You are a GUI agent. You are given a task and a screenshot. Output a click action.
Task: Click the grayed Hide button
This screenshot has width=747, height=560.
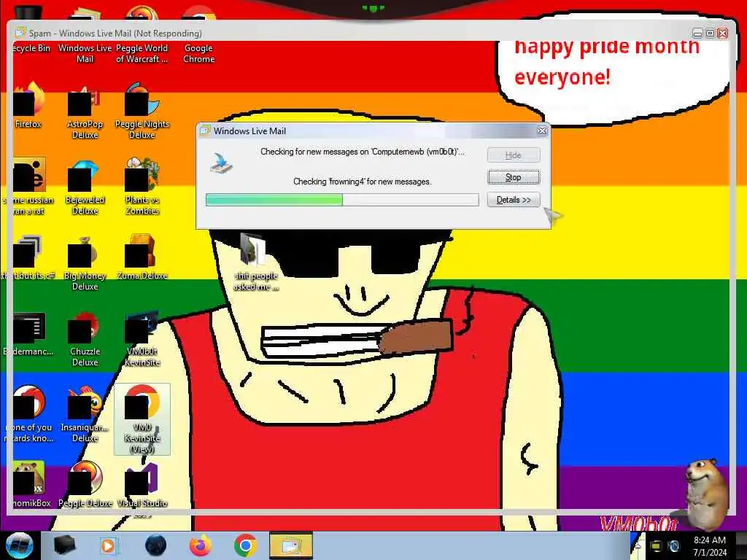tap(513, 155)
